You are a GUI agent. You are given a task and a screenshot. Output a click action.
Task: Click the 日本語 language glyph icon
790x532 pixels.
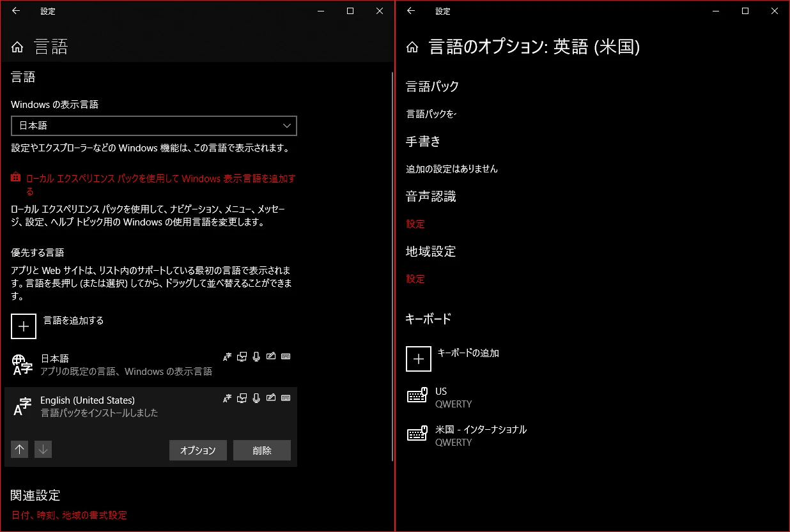tap(22, 365)
